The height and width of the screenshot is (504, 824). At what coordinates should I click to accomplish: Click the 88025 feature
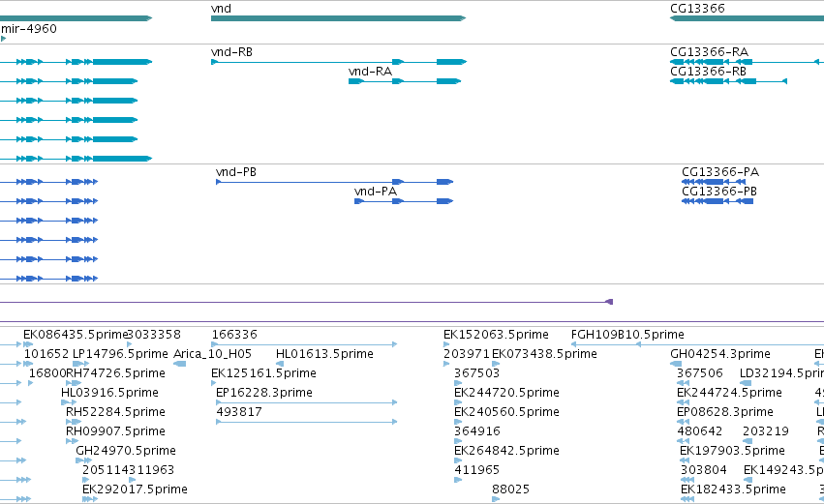click(x=496, y=499)
